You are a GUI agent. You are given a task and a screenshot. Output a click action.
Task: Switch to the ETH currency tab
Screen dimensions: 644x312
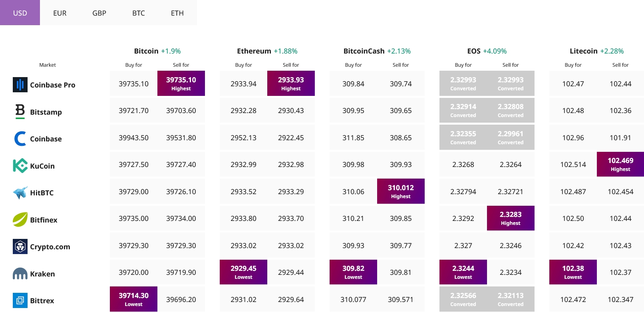point(177,13)
